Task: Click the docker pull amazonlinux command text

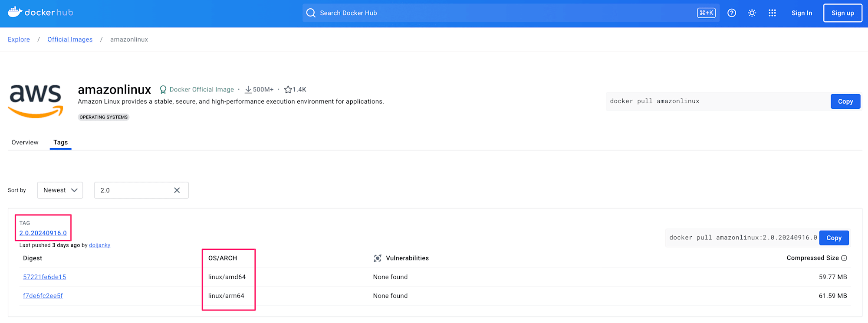Action: [x=654, y=101]
